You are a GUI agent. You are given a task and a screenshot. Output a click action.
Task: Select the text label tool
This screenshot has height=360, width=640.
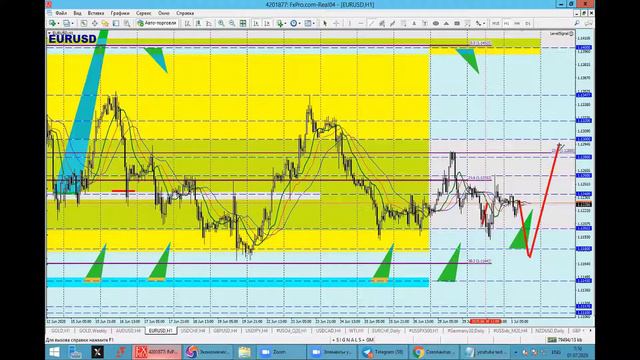425,23
